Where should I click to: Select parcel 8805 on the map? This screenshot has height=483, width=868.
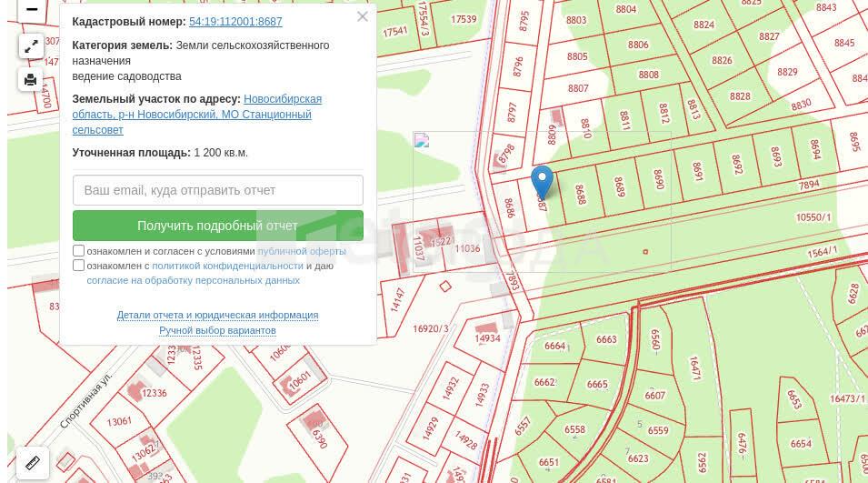click(x=577, y=56)
